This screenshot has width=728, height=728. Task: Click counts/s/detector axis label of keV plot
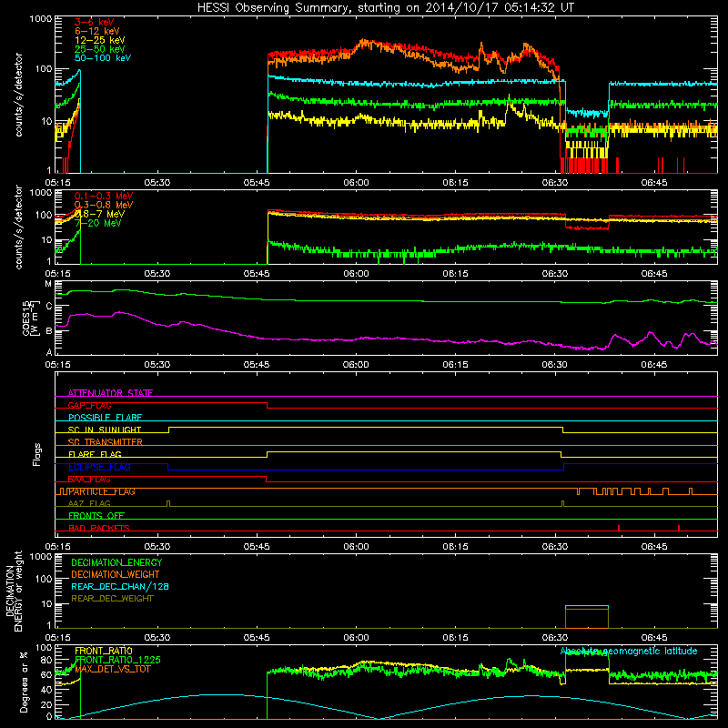pos(18,95)
